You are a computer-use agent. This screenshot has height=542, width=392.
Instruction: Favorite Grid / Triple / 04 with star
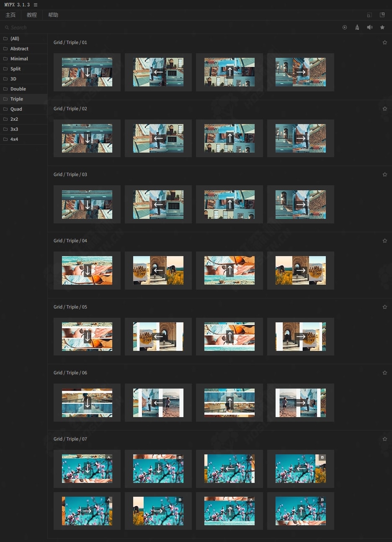point(385,241)
